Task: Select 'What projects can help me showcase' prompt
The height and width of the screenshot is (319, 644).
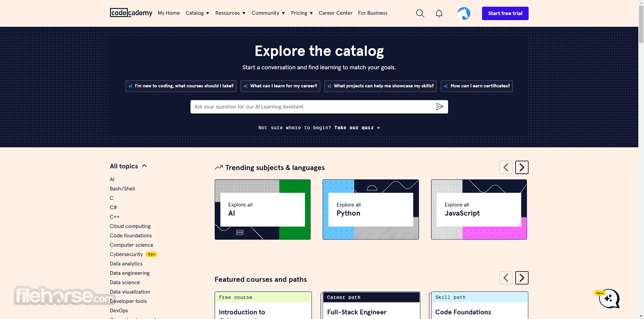Action: tap(380, 86)
